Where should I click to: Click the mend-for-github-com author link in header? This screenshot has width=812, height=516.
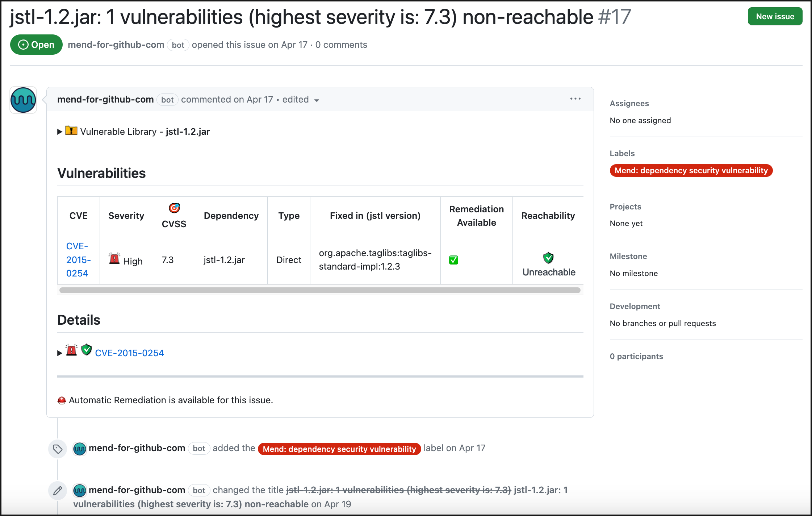click(x=116, y=45)
